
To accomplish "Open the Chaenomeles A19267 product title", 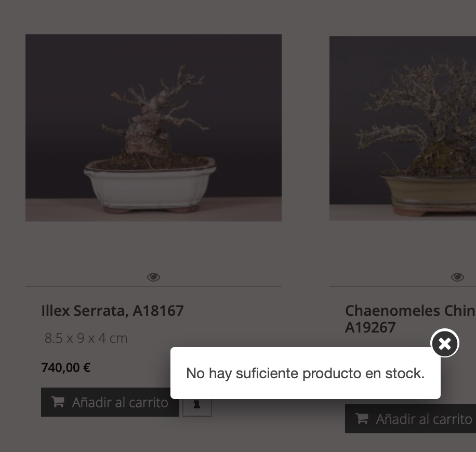I will 411,318.
